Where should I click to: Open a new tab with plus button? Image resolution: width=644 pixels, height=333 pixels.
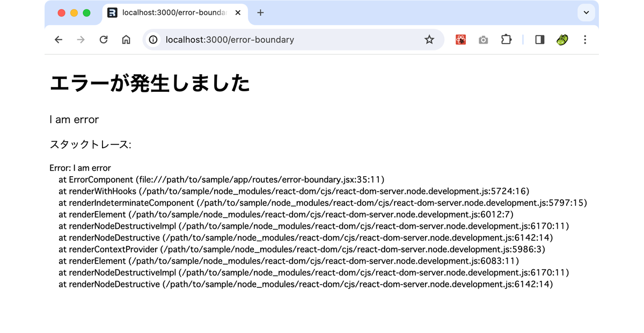[260, 12]
